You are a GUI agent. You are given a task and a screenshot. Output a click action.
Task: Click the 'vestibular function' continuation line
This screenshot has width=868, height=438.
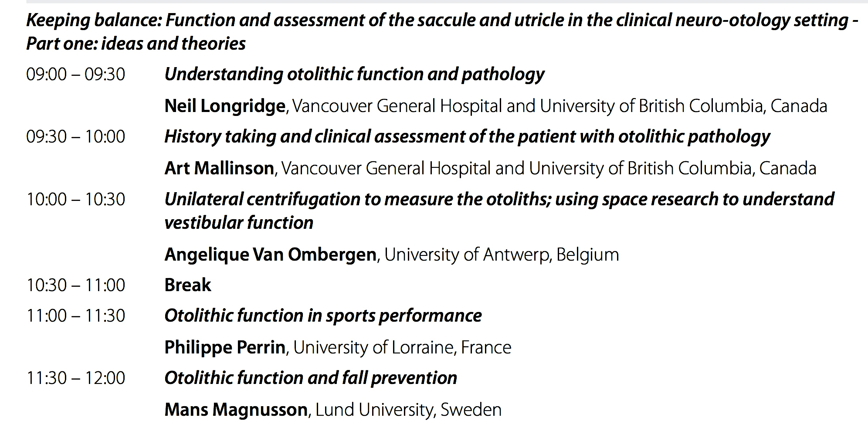tap(239, 223)
